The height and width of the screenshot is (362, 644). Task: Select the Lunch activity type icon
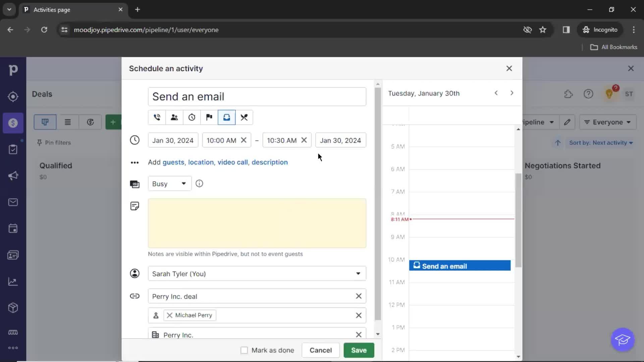(244, 117)
